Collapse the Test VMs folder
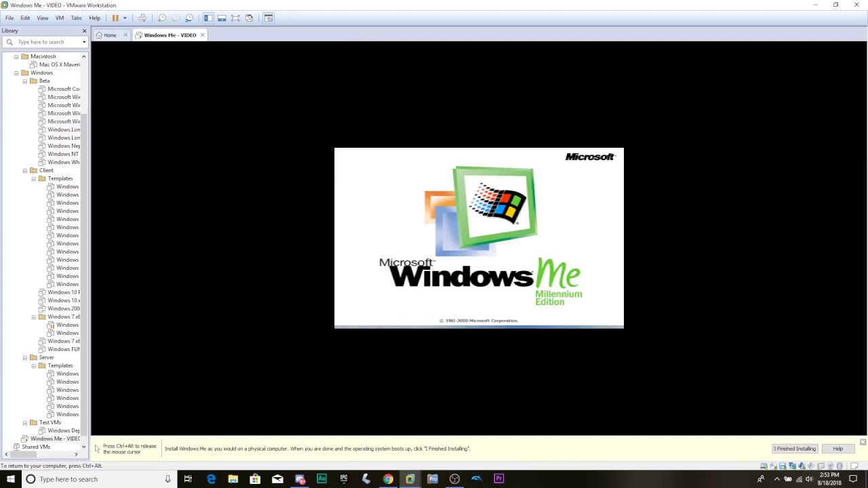Screen dimensions: 868x488 click(x=25, y=422)
